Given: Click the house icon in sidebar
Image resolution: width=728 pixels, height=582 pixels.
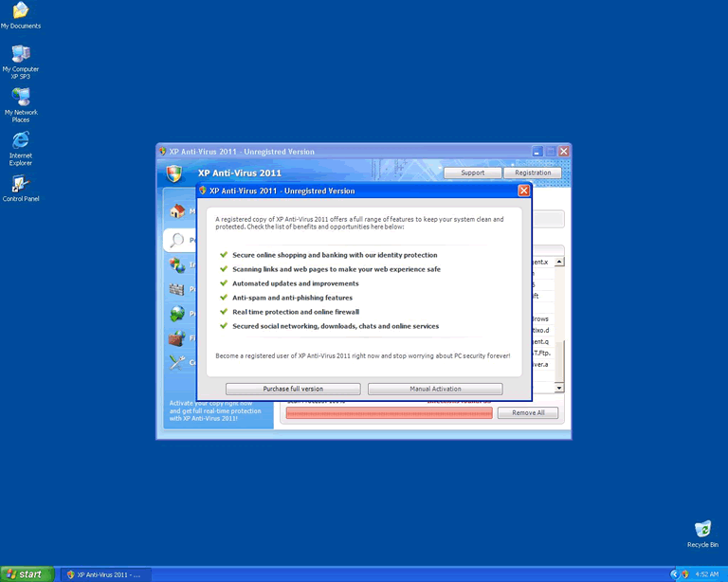Looking at the screenshot, I should pyautogui.click(x=176, y=212).
